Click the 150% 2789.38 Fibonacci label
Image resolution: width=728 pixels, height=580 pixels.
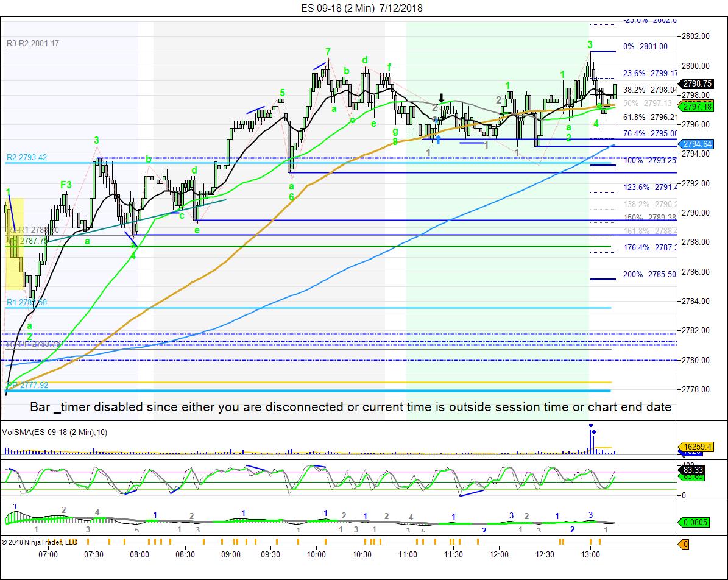(x=650, y=217)
